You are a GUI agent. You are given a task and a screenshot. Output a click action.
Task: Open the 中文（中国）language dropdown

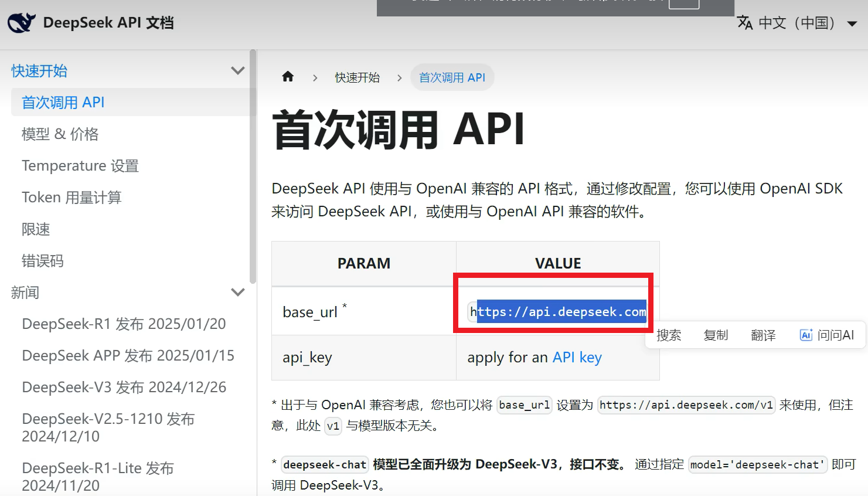pyautogui.click(x=797, y=23)
